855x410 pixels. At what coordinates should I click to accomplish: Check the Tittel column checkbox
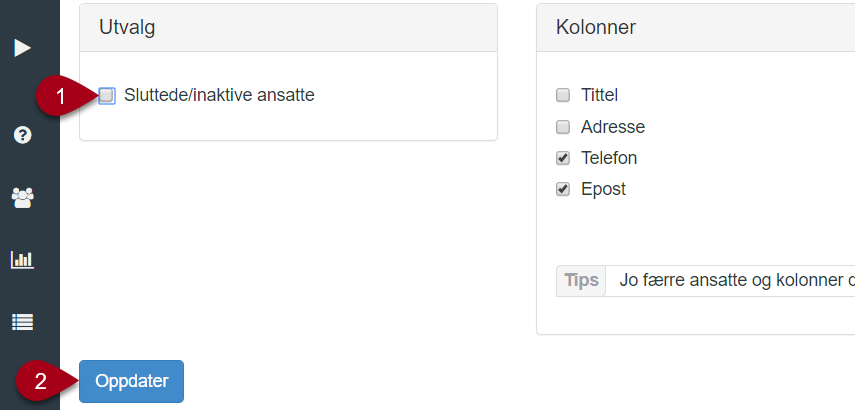(x=563, y=95)
